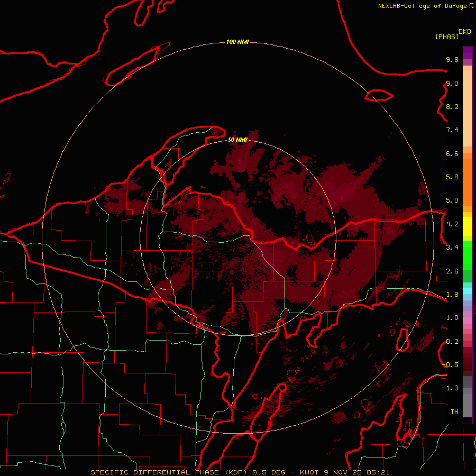Pick the purple segment of the color scale

467,53
